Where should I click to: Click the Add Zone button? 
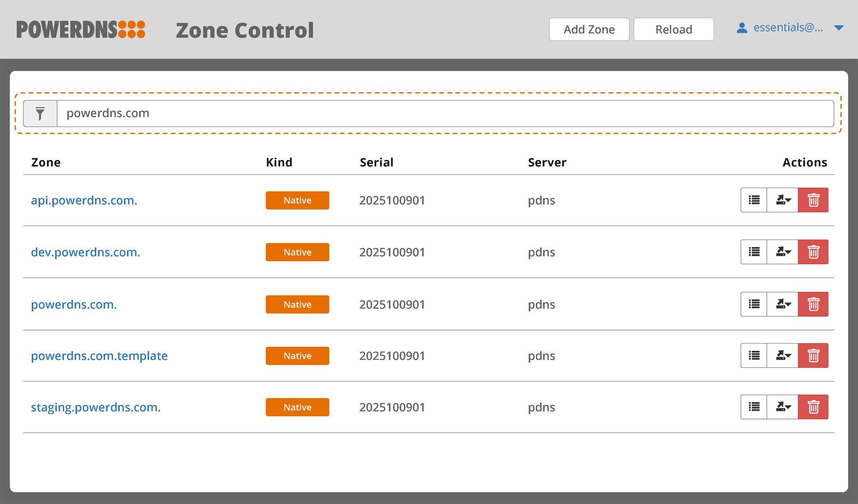[x=589, y=29]
